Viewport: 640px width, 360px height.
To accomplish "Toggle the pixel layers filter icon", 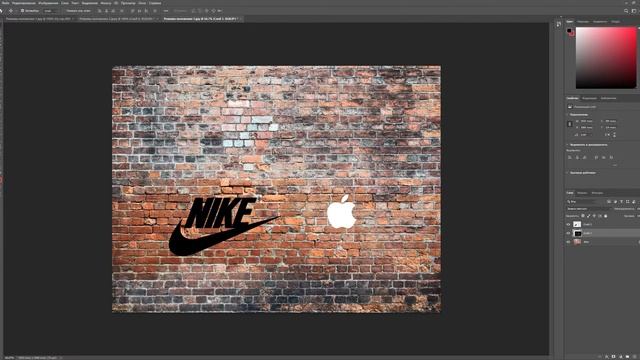I will pyautogui.click(x=609, y=202).
